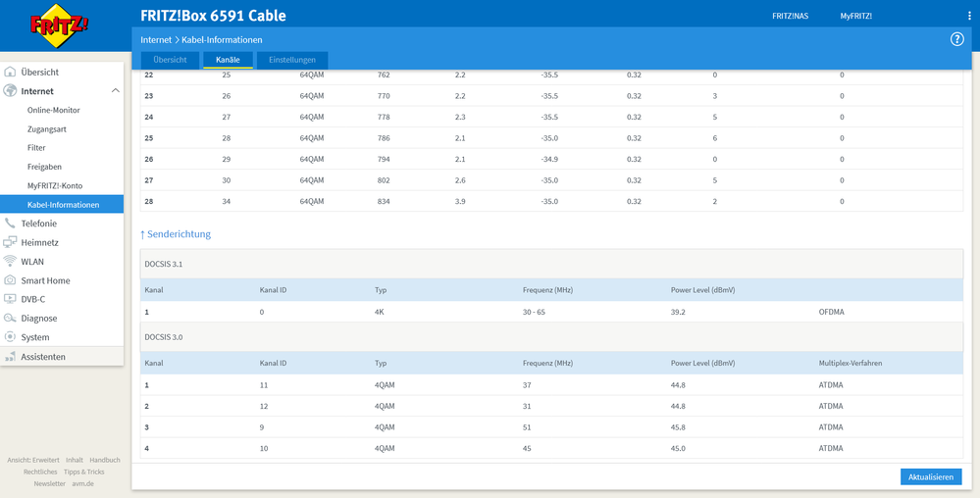Collapse the Internet menu chevron
This screenshot has height=498, width=980.
point(115,91)
